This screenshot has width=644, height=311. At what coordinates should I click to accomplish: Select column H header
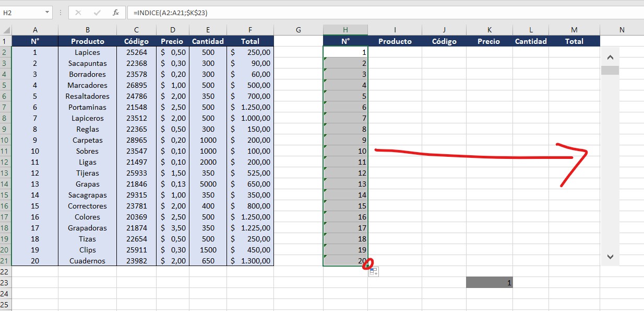pos(345,30)
